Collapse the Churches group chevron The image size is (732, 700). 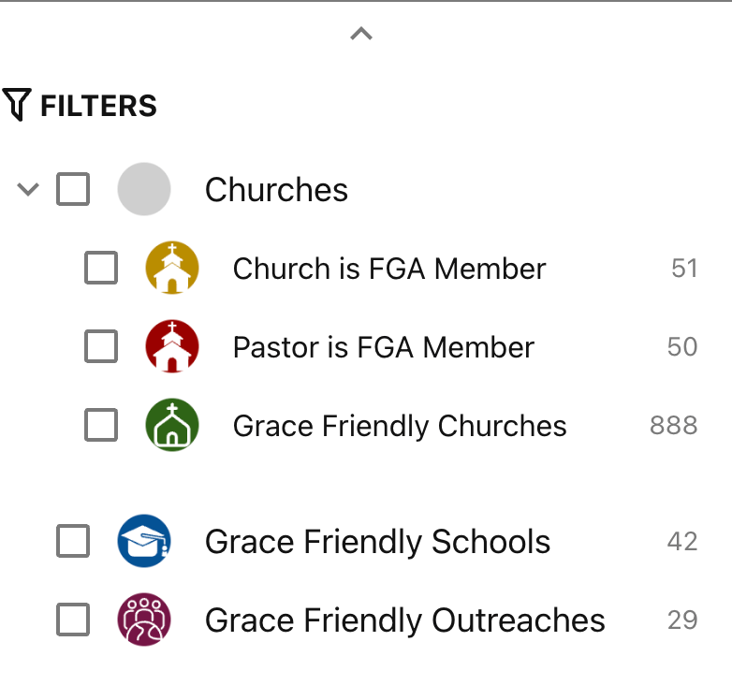click(28, 189)
